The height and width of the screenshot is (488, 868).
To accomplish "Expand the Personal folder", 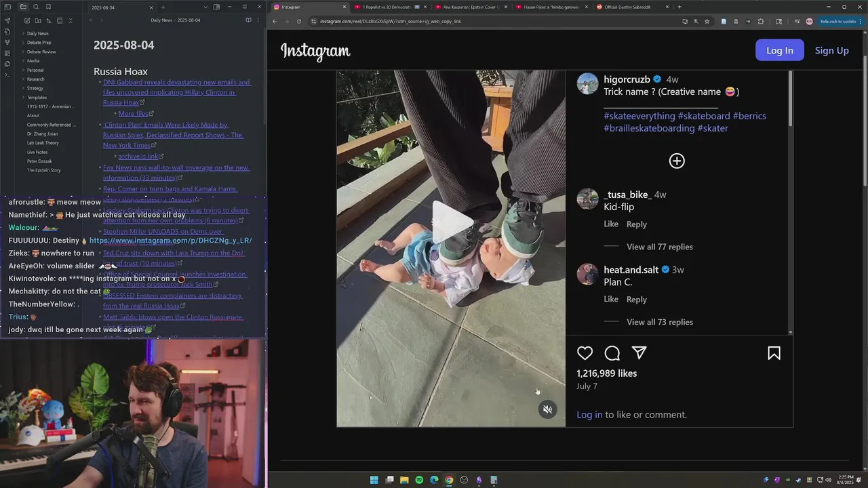I will (35, 70).
